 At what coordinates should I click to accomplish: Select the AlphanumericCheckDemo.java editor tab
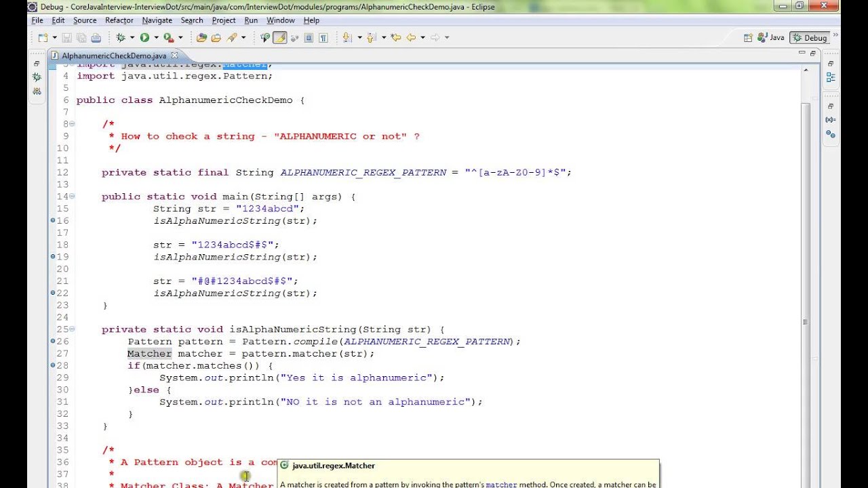[x=114, y=56]
